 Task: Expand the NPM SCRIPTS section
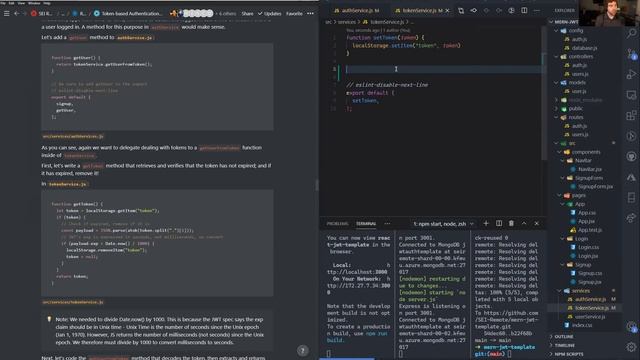(x=568, y=354)
